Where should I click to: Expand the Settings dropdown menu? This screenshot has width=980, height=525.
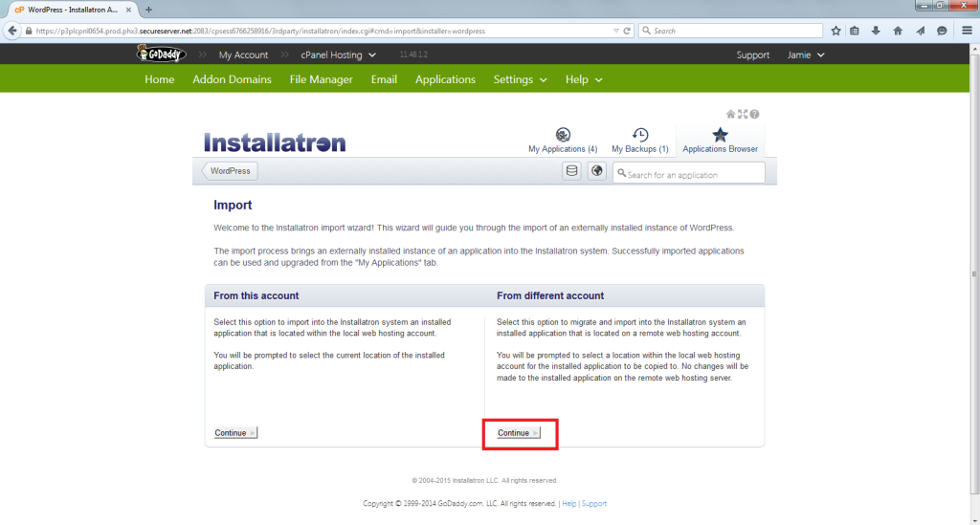click(x=520, y=79)
